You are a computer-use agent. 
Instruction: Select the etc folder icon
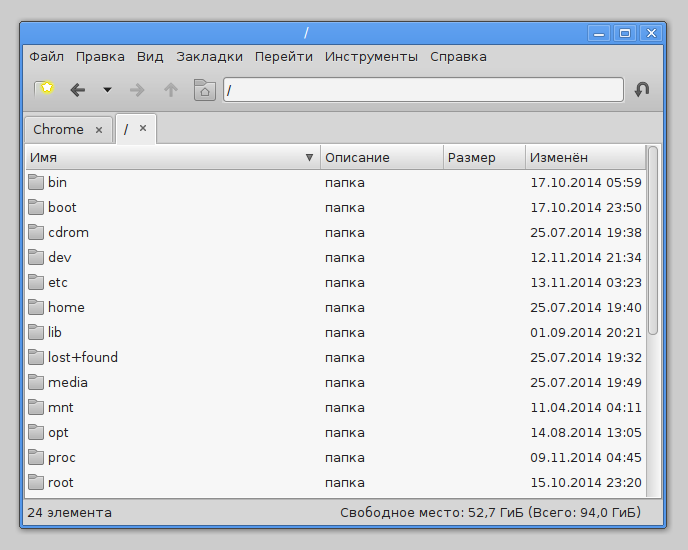coord(36,282)
